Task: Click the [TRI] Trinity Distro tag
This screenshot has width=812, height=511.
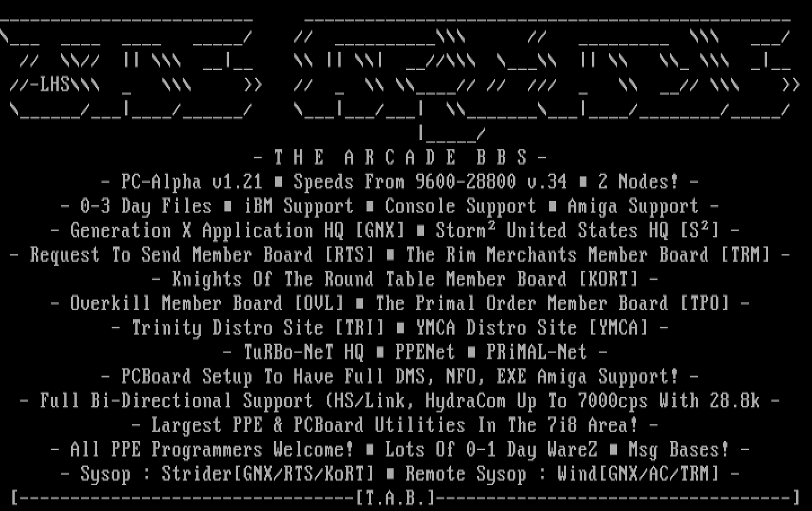Action: coord(360,327)
